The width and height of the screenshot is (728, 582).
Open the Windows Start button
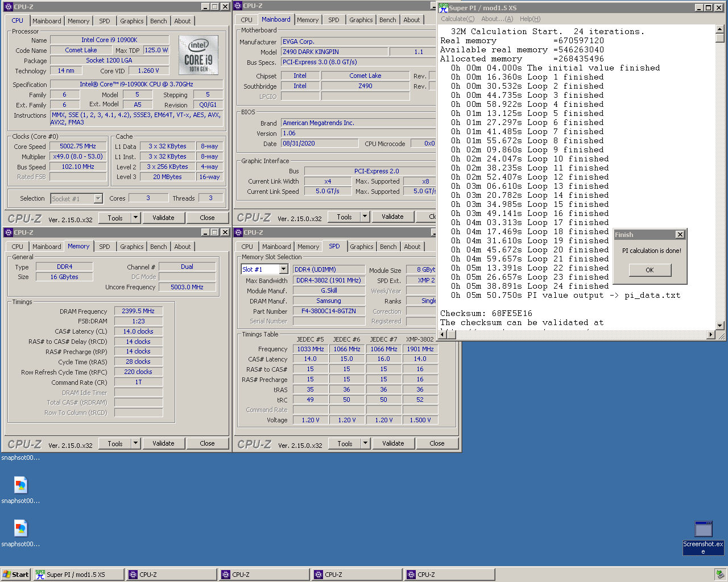15,575
